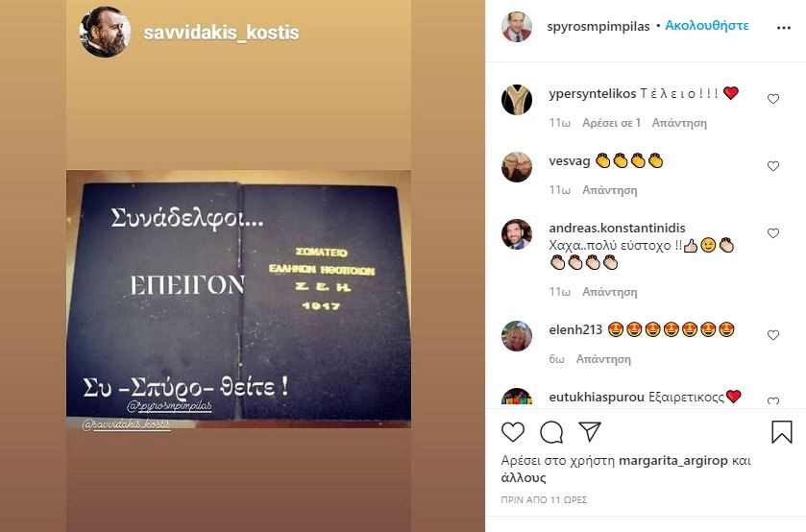Open margarita_argirop profile from likes line
The width and height of the screenshot is (806, 532).
click(x=672, y=461)
